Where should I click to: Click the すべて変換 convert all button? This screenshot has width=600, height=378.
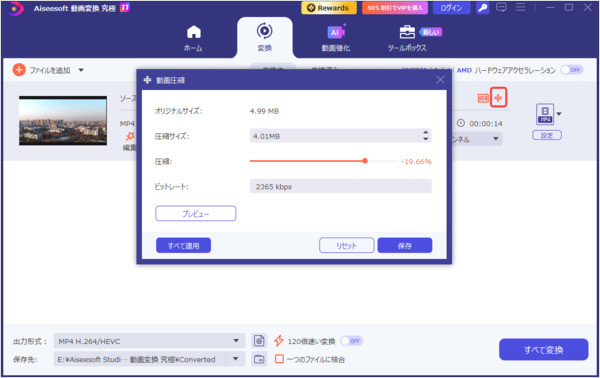543,349
